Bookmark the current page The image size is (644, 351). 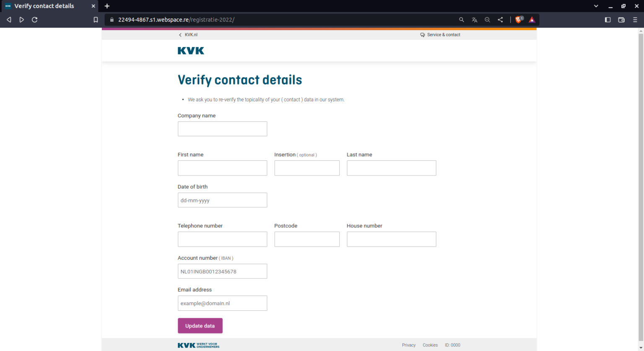click(x=96, y=19)
